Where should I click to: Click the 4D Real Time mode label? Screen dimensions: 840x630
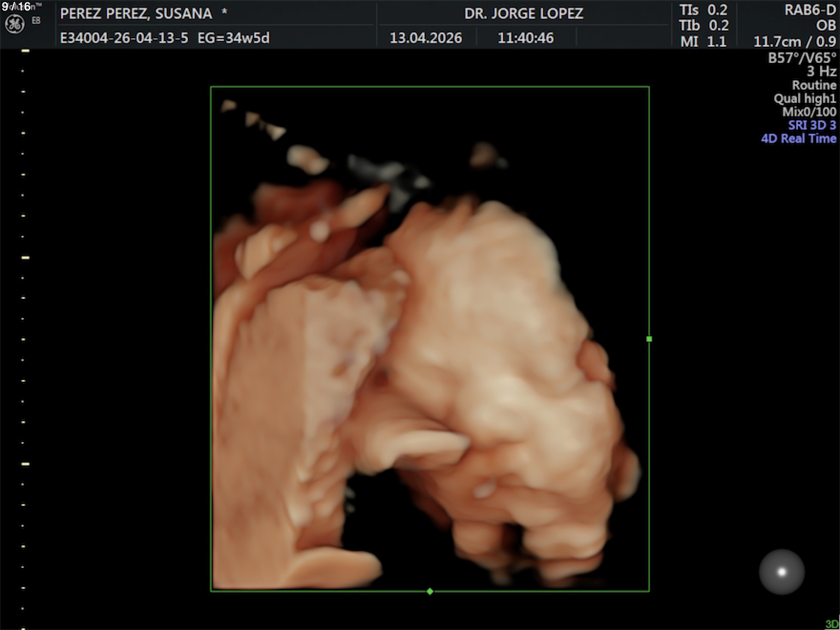click(x=798, y=139)
